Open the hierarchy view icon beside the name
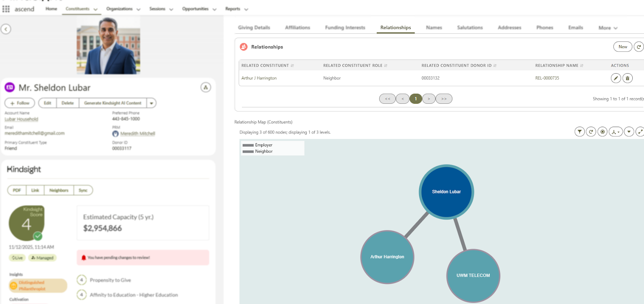 pyautogui.click(x=206, y=87)
